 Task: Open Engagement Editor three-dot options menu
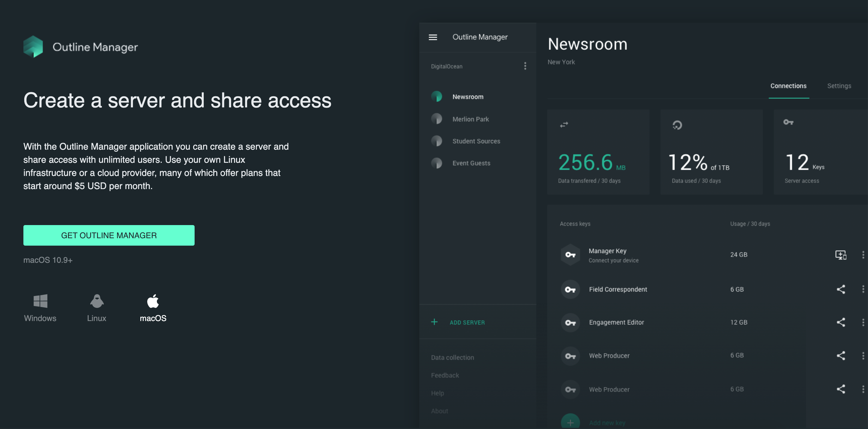coord(863,322)
